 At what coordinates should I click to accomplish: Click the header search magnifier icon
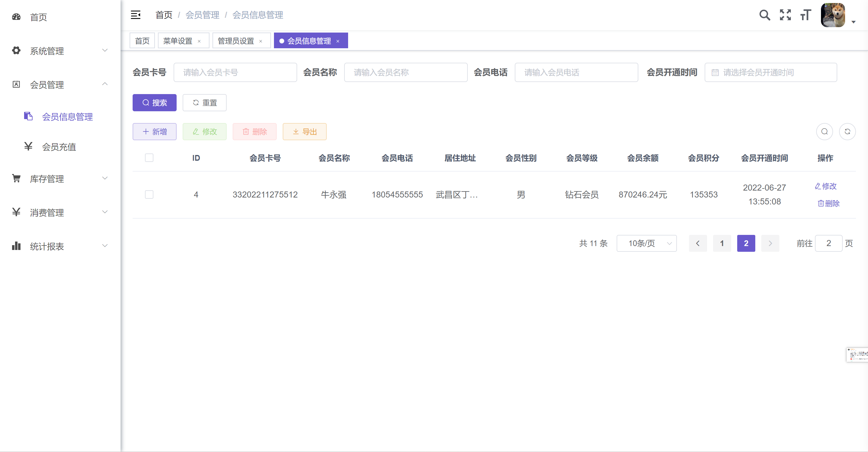[x=764, y=15]
